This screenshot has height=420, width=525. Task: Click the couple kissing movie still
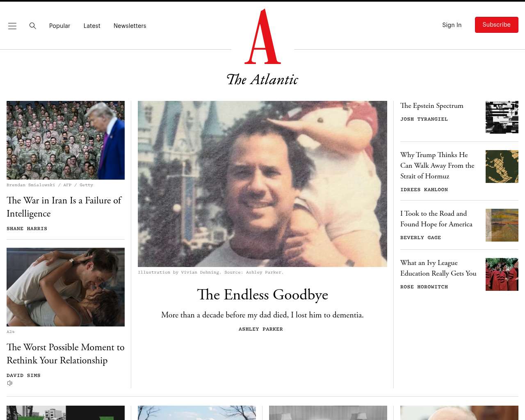click(x=66, y=287)
